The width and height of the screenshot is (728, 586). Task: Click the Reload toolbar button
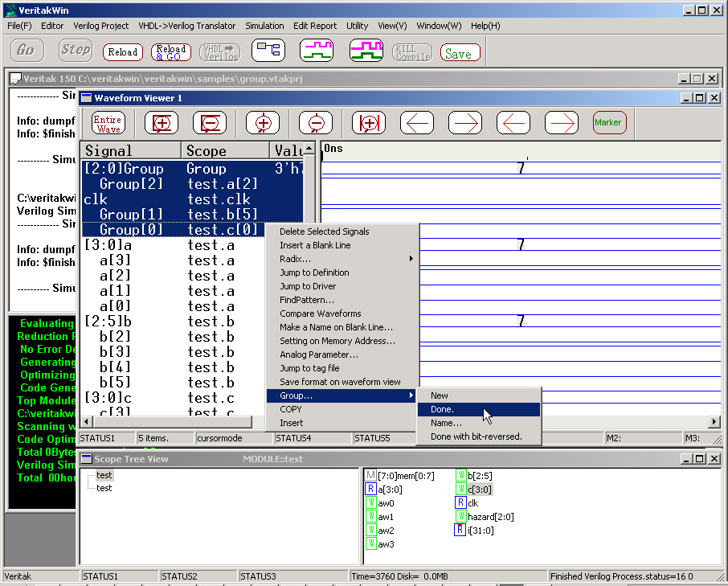pos(123,52)
